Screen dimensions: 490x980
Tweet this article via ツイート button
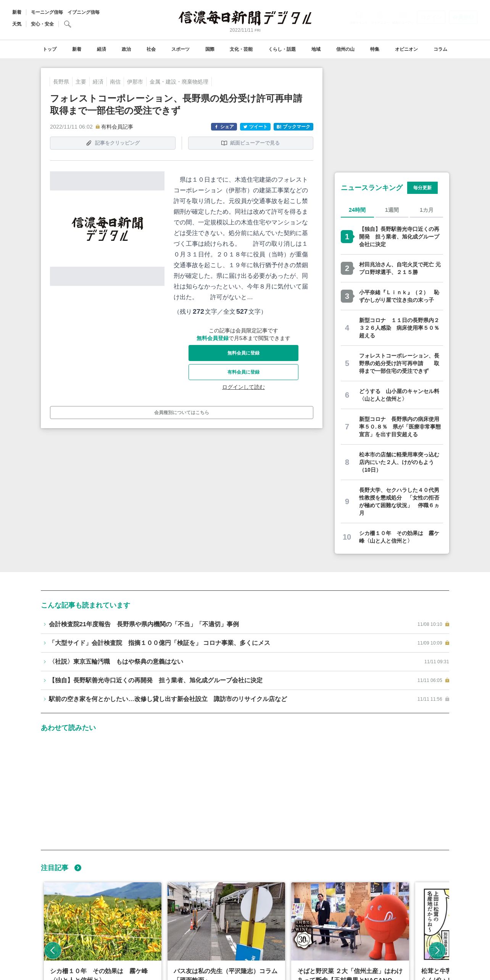coord(255,127)
